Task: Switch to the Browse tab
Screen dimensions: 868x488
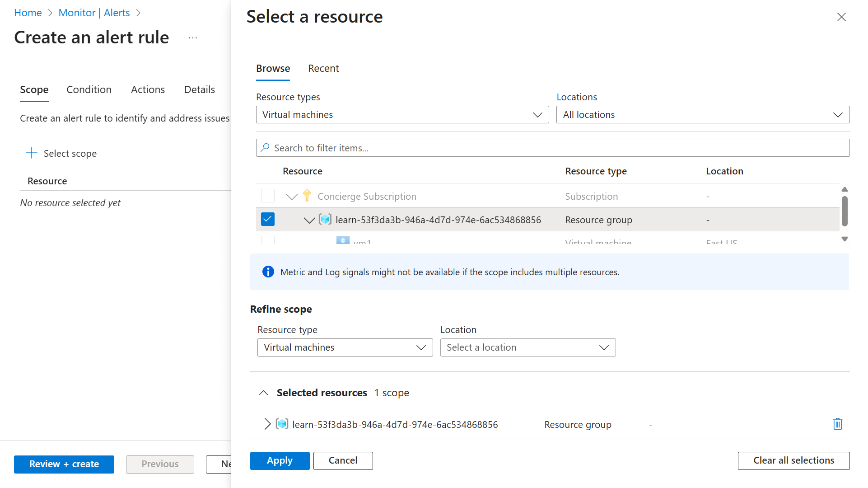Action: (x=273, y=69)
